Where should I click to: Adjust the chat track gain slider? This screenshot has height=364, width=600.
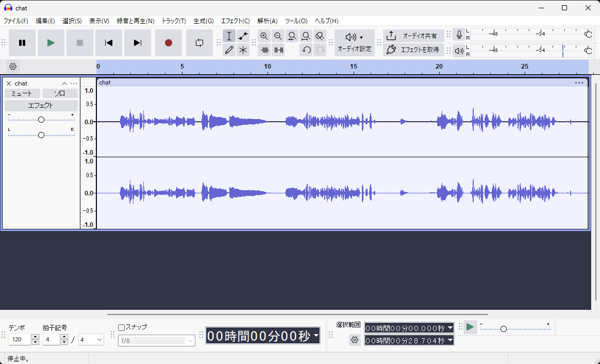(41, 120)
